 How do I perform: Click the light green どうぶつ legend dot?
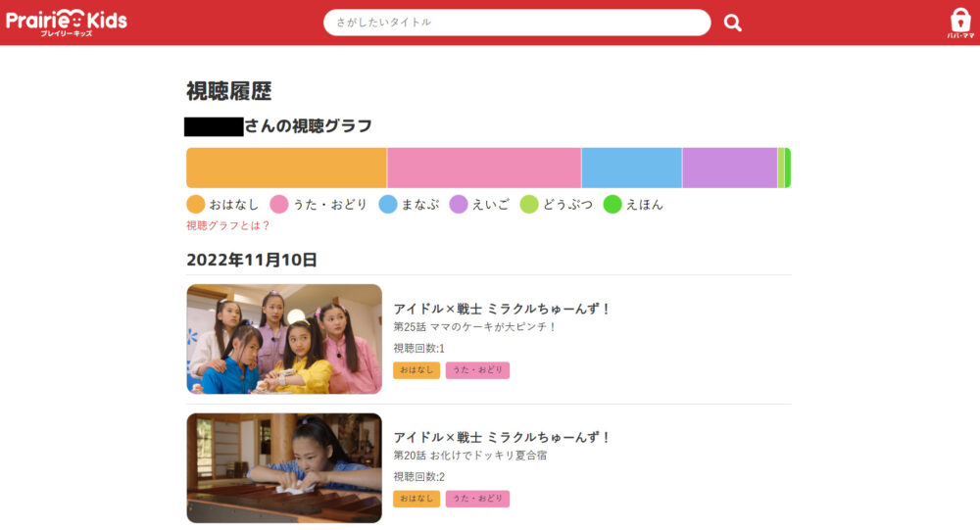coord(529,205)
